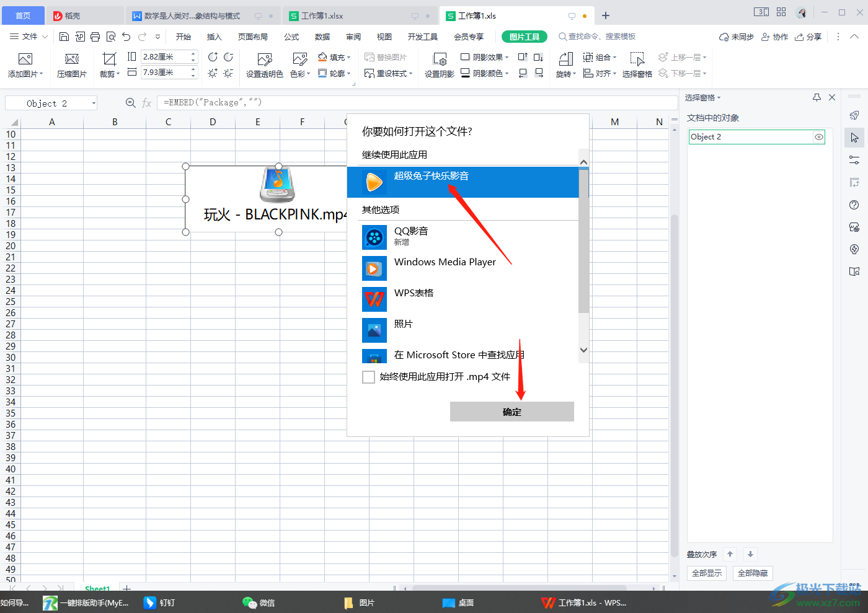Open the File menu
This screenshot has height=613, width=868.
(x=29, y=37)
